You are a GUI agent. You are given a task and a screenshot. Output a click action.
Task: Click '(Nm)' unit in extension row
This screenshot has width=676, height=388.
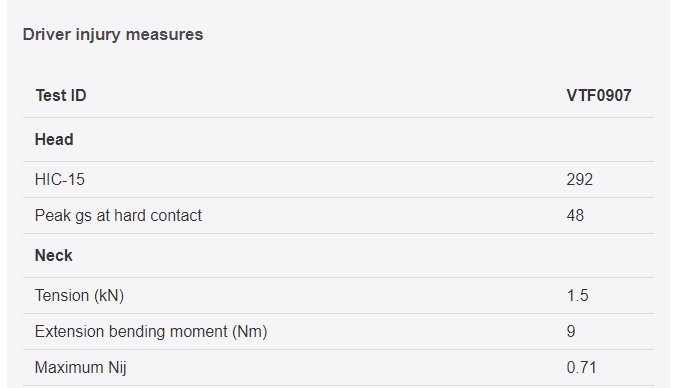[250, 332]
